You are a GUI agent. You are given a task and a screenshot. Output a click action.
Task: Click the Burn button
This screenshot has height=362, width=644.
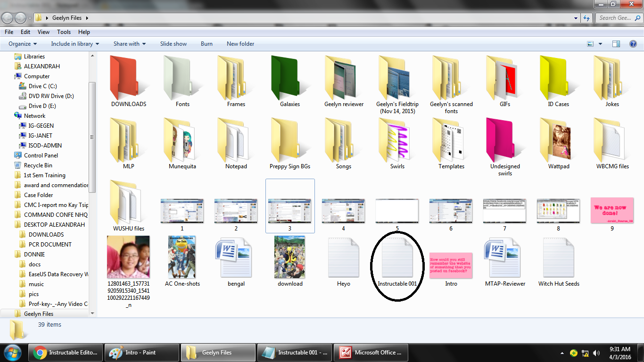(206, 44)
